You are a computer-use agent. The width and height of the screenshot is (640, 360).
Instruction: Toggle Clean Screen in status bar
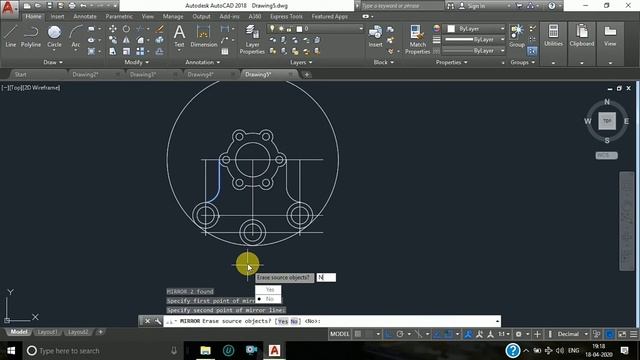tap(622, 334)
